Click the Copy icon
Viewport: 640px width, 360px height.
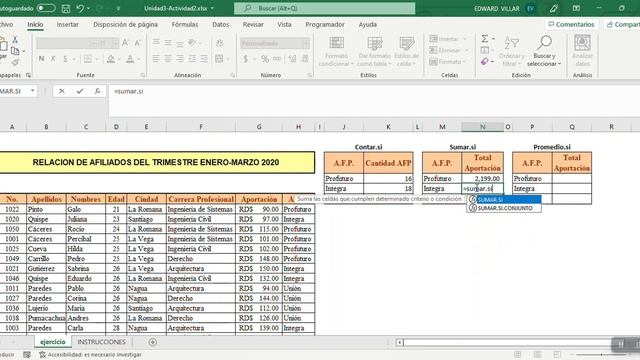(15, 51)
